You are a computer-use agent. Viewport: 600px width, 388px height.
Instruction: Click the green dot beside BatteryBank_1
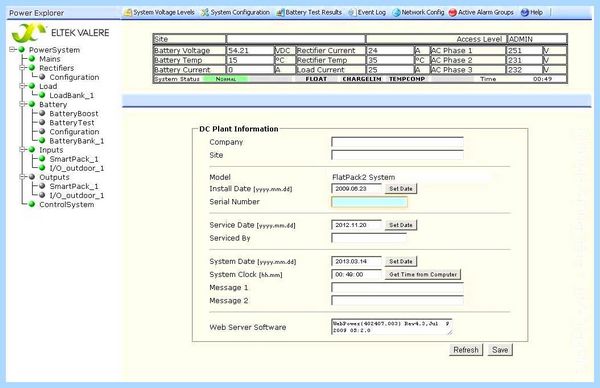pos(42,141)
